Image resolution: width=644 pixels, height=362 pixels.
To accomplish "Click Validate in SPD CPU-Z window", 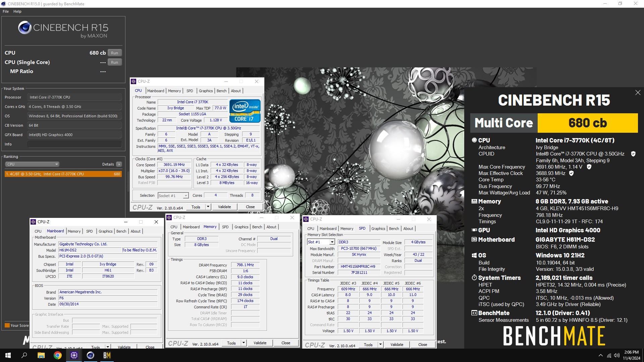I will (x=397, y=345).
